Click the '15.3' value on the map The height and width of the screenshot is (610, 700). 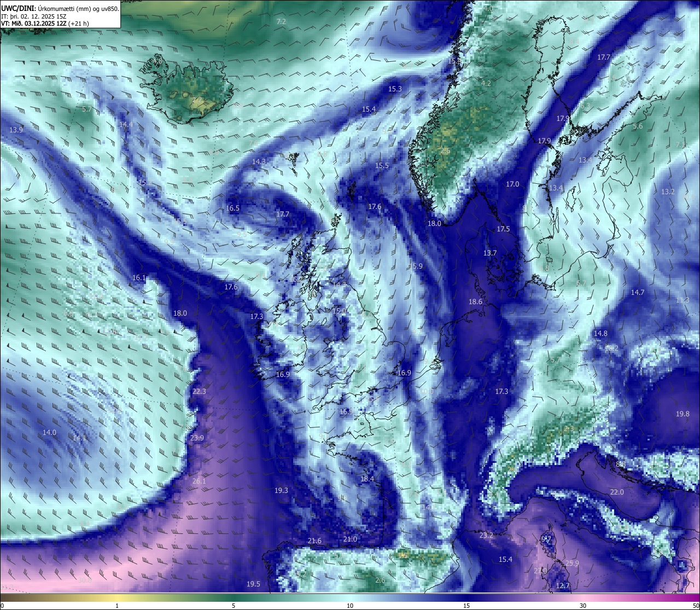pos(395,89)
